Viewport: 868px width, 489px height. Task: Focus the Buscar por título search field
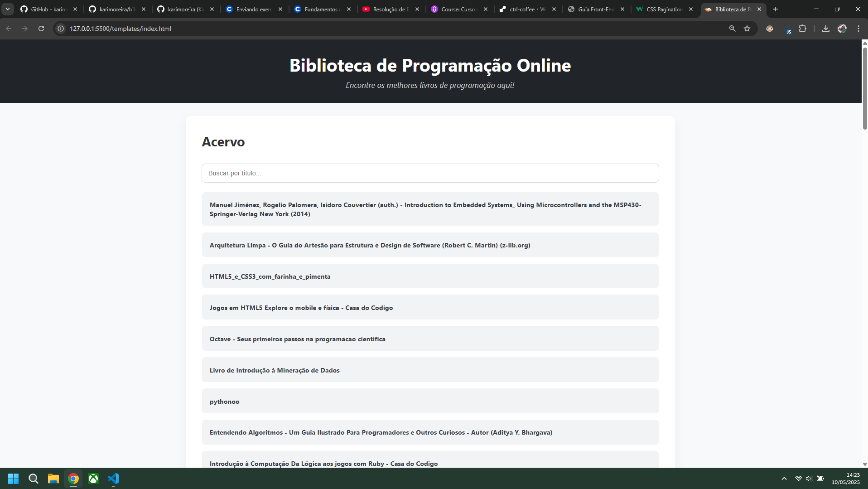(x=430, y=173)
